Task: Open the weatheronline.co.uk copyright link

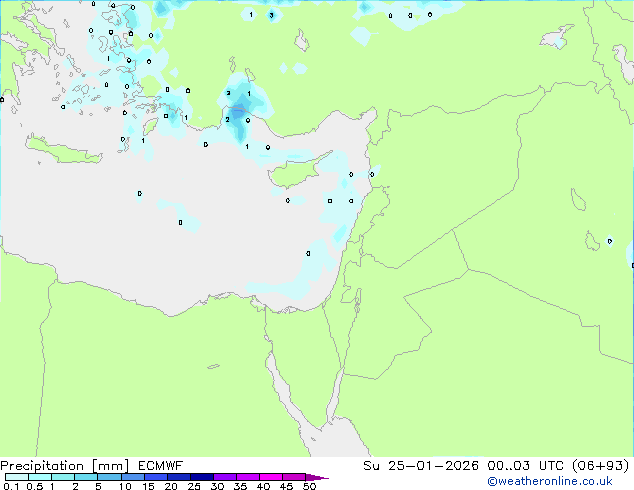Action: 549,481
